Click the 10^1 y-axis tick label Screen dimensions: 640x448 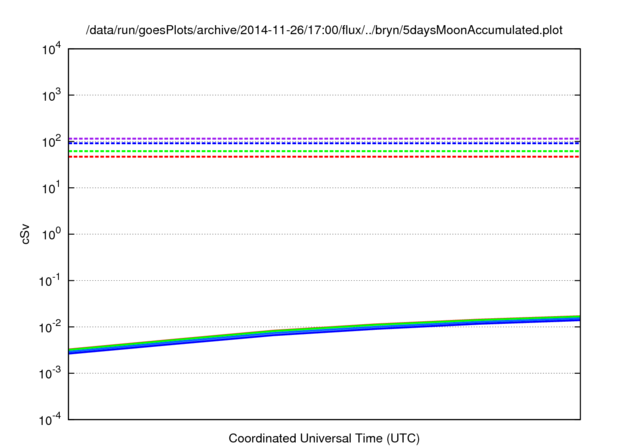pyautogui.click(x=51, y=188)
